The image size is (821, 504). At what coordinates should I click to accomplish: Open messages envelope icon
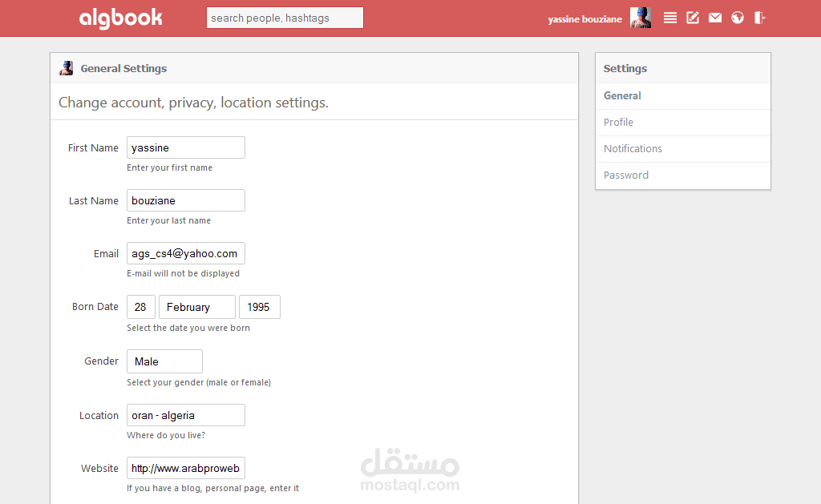[x=714, y=18]
